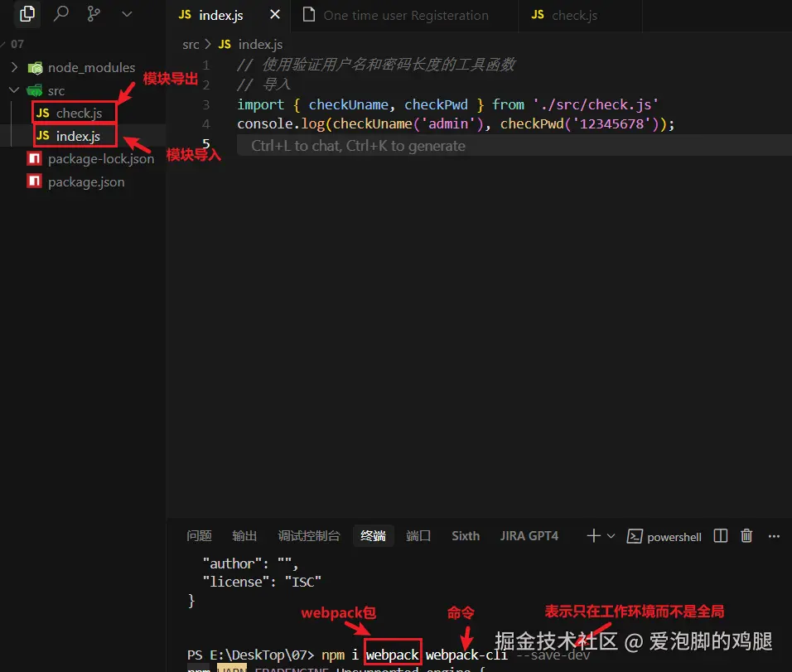Click line number 1 in the gutter
792x672 pixels.
tap(205, 65)
